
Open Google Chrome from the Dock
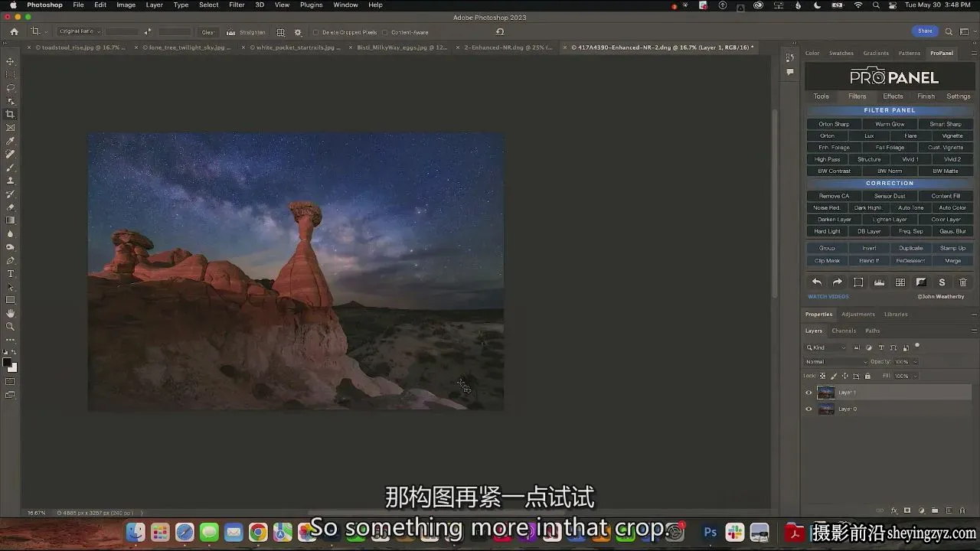point(258,532)
